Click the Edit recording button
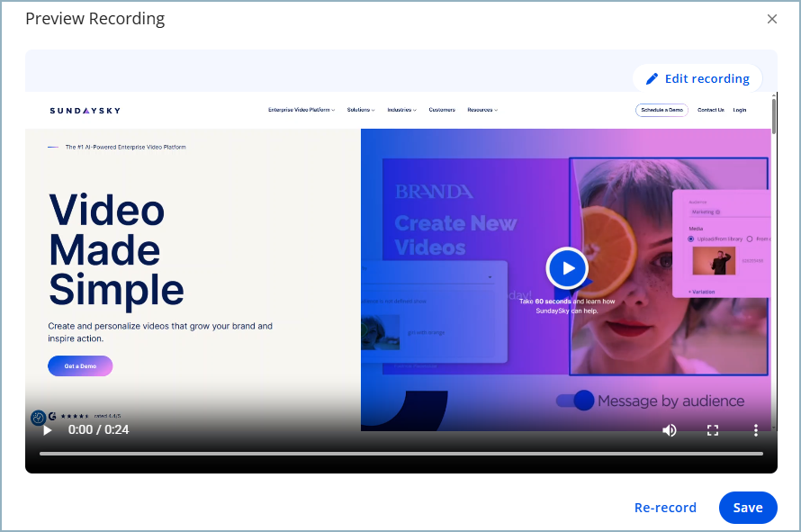Screen dimensions: 801x532 697,78
